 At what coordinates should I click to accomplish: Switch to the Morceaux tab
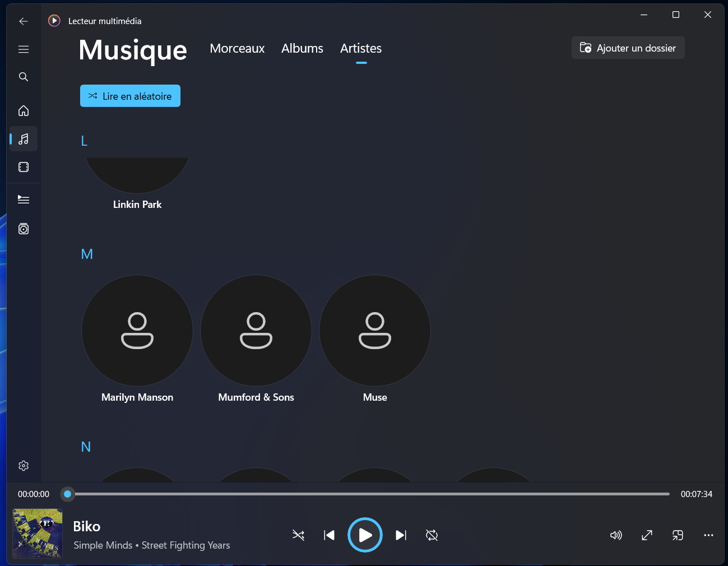(x=237, y=49)
